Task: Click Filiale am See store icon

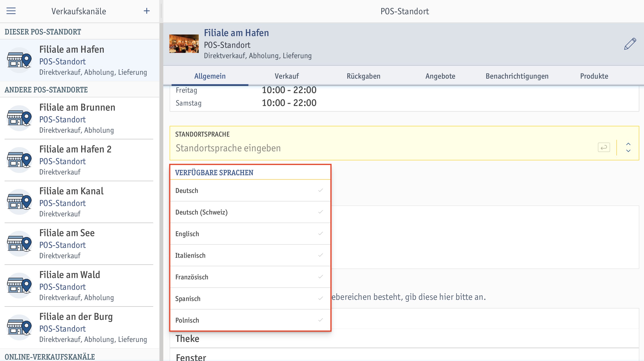Action: (x=20, y=244)
